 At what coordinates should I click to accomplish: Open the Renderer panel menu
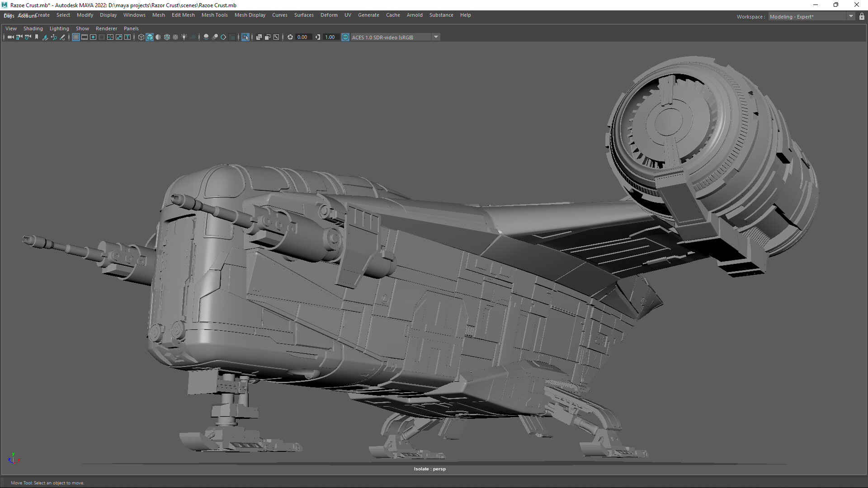(106, 28)
